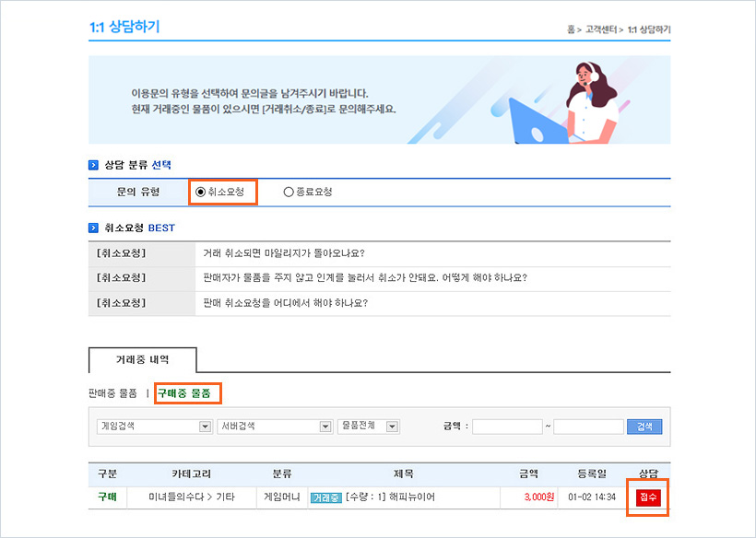The height and width of the screenshot is (538, 756).
Task: Click the arrow icon beside 상담 분류 선택
Action: [x=93, y=165]
